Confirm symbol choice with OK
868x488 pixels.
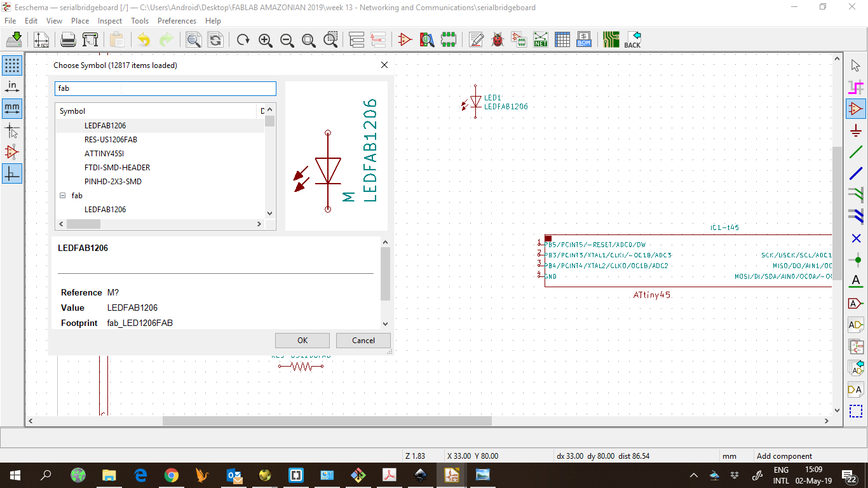click(302, 341)
